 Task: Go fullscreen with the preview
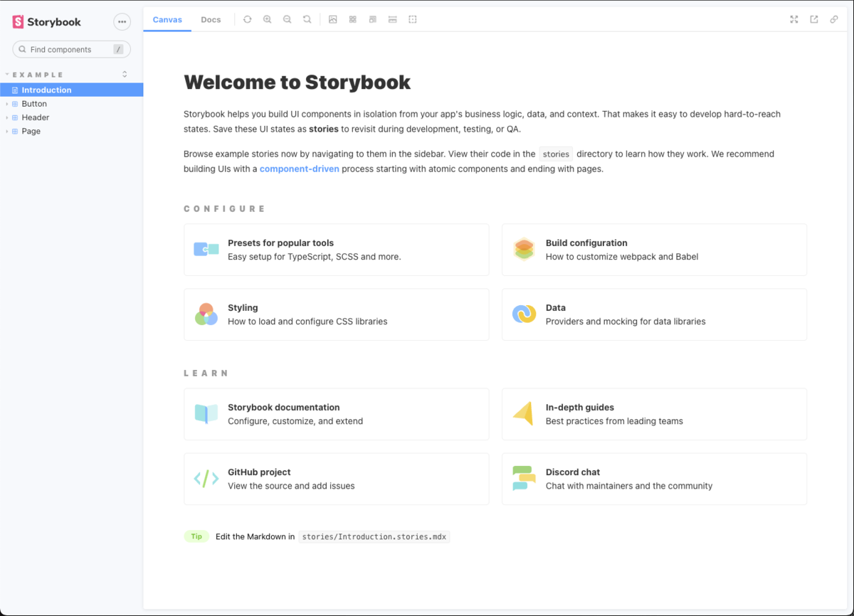[x=794, y=19]
